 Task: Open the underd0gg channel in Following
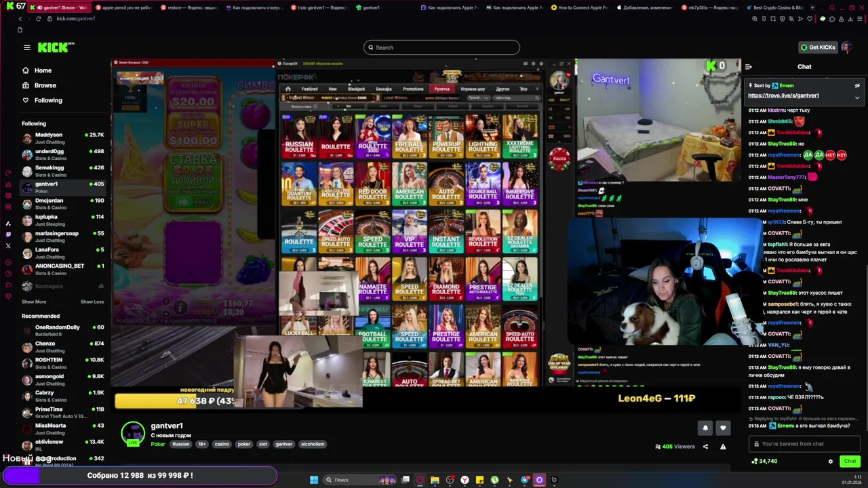point(62,155)
